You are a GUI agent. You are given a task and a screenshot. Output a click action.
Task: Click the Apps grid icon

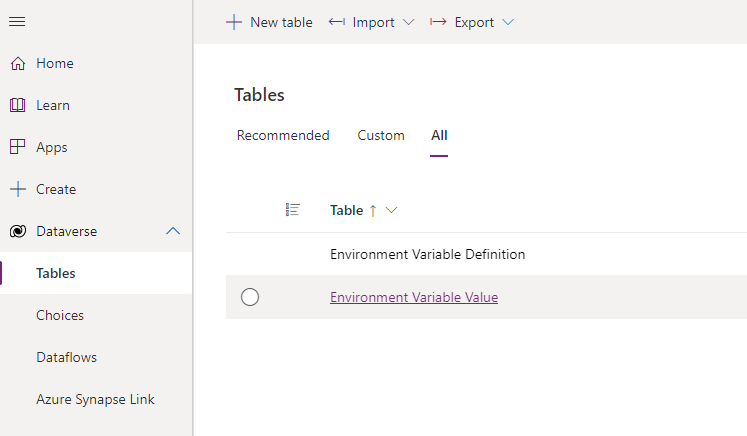(x=18, y=147)
